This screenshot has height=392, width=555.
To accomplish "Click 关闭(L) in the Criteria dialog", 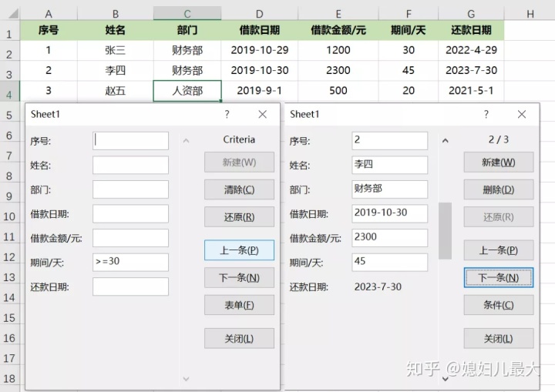I will point(239,339).
